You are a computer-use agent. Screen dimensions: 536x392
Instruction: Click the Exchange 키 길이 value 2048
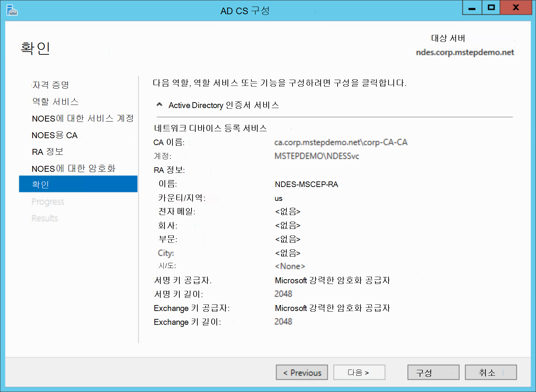283,322
